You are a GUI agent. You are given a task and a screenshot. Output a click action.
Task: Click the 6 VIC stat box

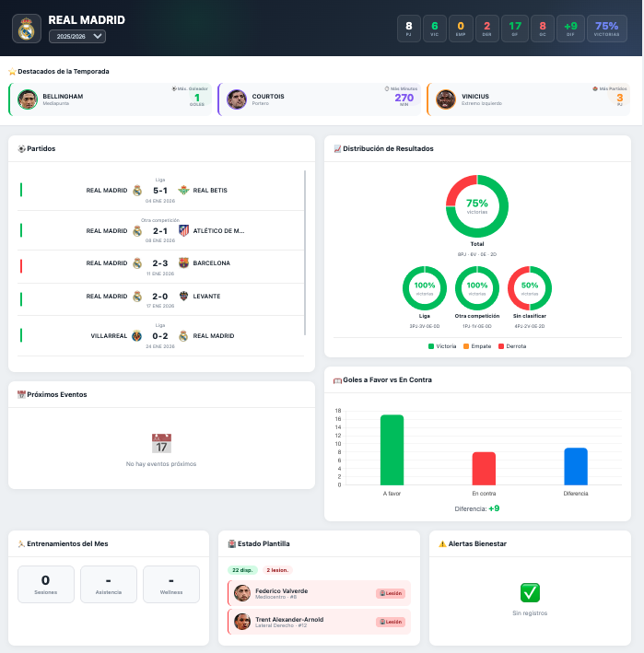click(435, 29)
